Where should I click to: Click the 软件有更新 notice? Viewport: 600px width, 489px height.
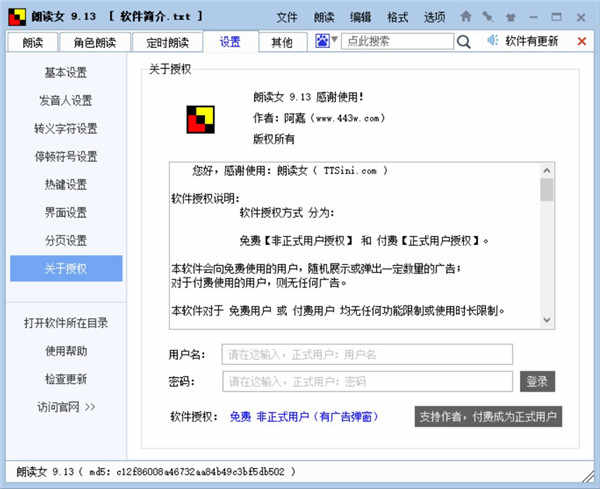click(x=532, y=41)
